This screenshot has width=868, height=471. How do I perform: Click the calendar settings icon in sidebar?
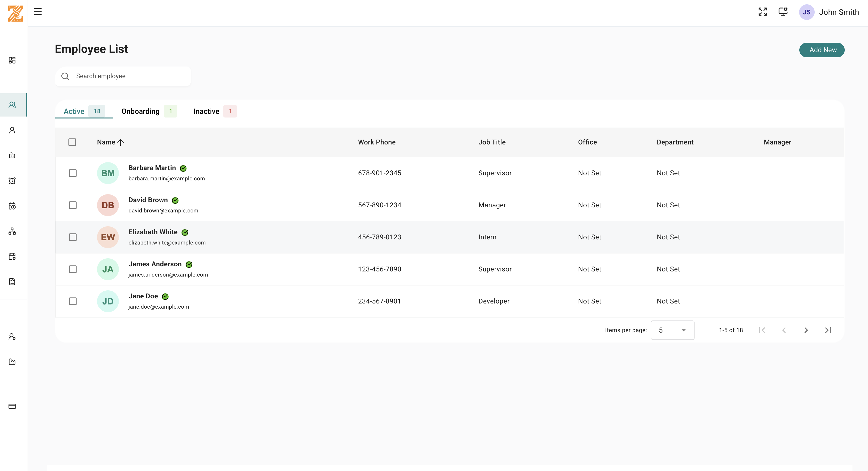point(12,257)
